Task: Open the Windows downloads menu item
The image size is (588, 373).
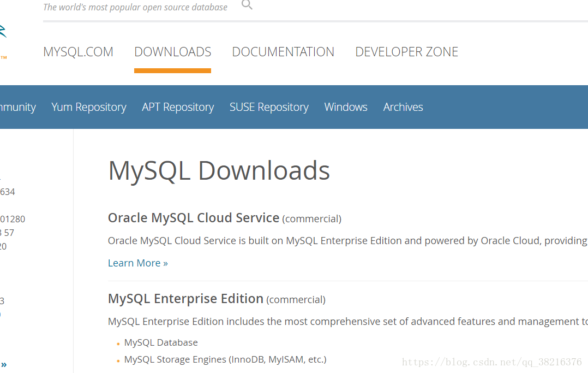Action: (x=346, y=107)
